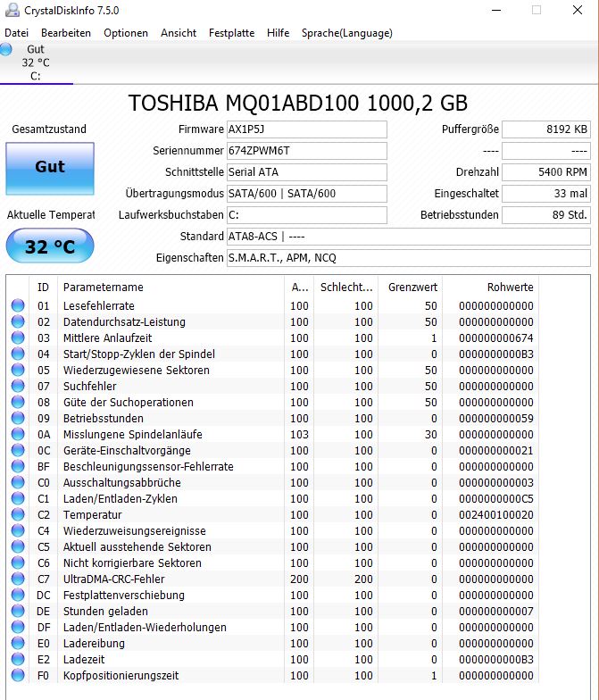599x700 pixels.
Task: Click raw value 002400100020 in Temperatur row
Action: point(496,514)
